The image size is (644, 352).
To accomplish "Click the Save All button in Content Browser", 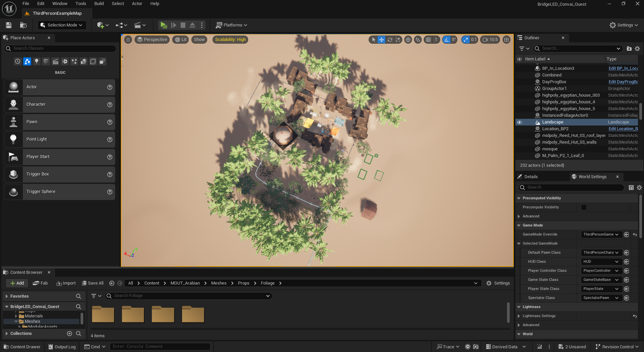I will coord(93,283).
